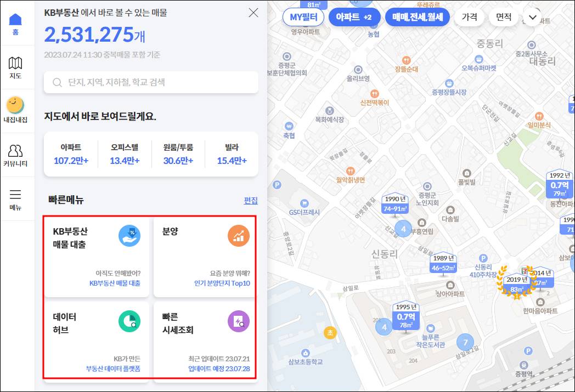
Task: Click the 2,531,275개 listings count
Action: pos(95,35)
